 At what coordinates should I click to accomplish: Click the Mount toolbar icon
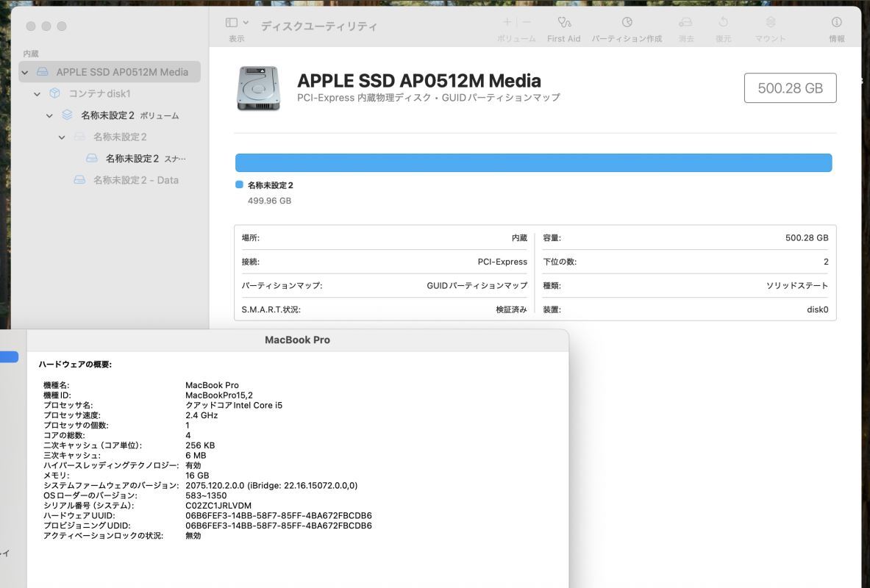click(x=770, y=23)
